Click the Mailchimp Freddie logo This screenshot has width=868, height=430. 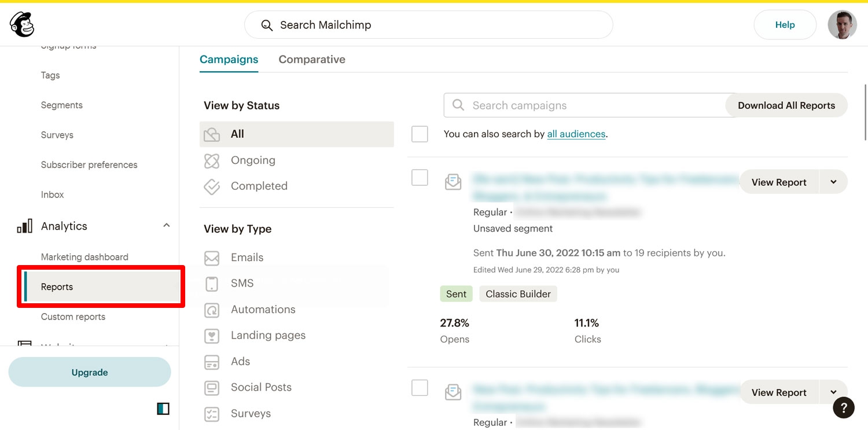pos(22,25)
